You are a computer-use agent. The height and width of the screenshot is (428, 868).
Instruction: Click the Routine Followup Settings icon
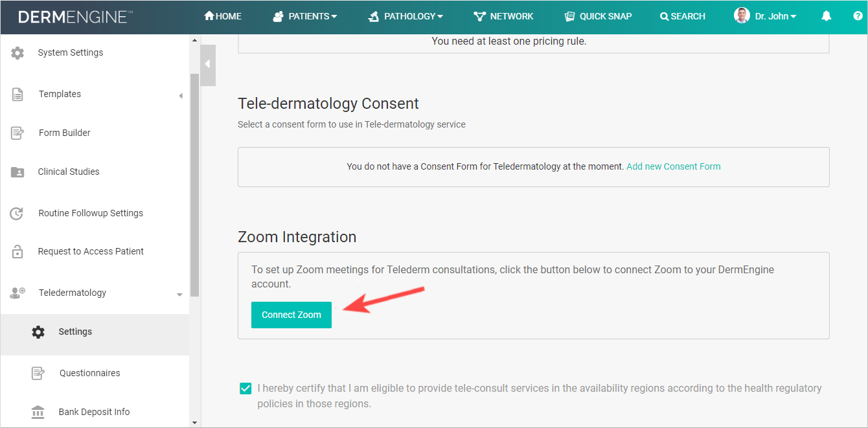point(17,214)
